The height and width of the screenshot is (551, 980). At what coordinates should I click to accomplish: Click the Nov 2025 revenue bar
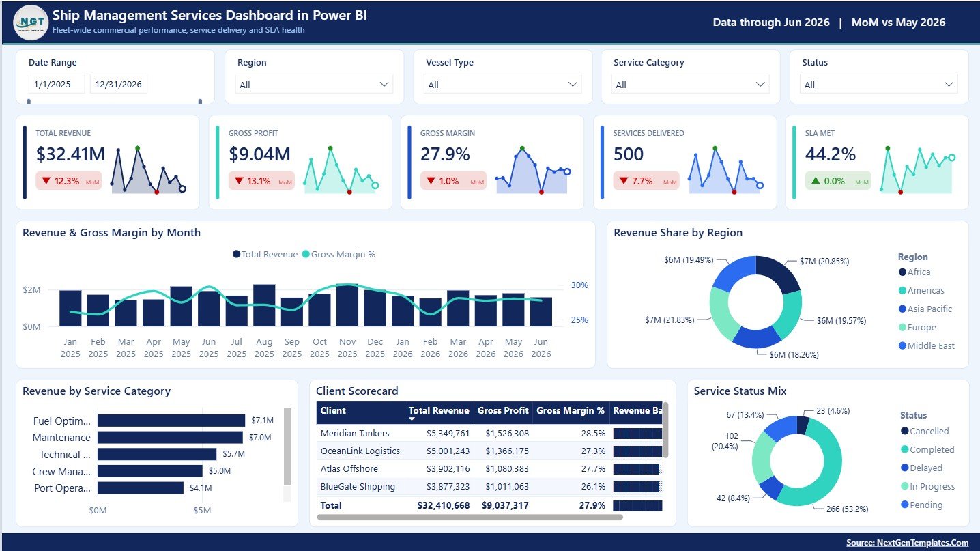pyautogui.click(x=347, y=305)
